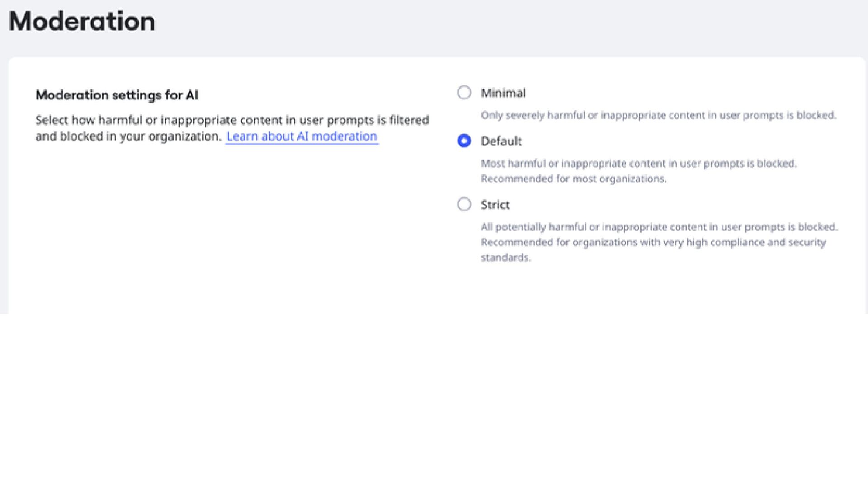
Task: Open the Learn about AI moderation link
Action: coord(302,136)
